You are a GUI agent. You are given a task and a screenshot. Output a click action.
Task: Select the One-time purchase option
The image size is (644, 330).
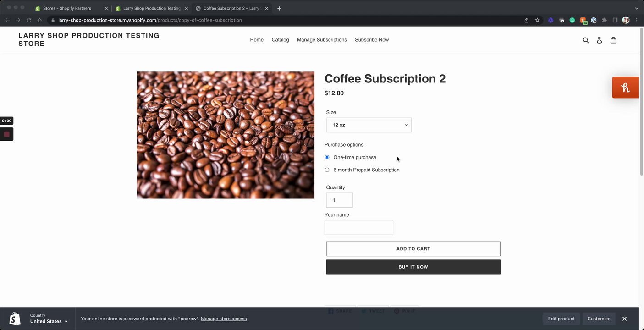(x=327, y=157)
